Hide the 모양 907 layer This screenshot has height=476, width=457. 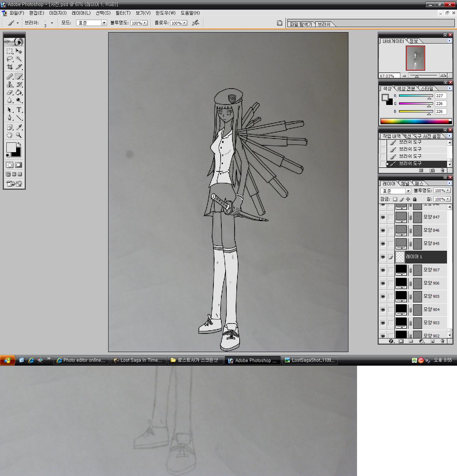click(x=383, y=270)
